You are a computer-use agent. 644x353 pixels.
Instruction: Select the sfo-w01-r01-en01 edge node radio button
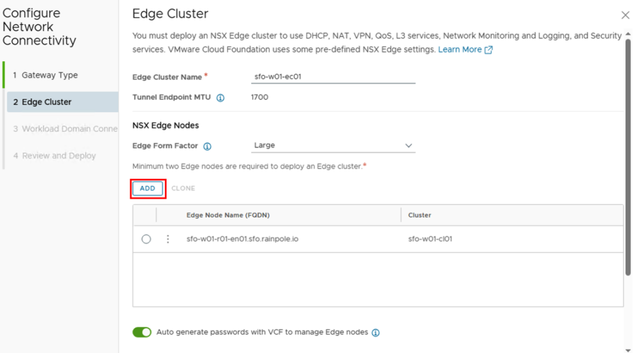pos(147,239)
